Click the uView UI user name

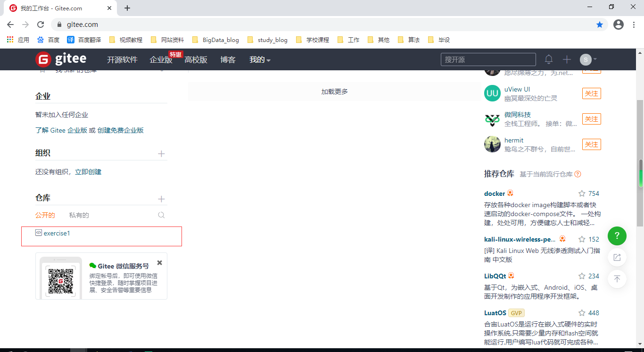click(517, 89)
